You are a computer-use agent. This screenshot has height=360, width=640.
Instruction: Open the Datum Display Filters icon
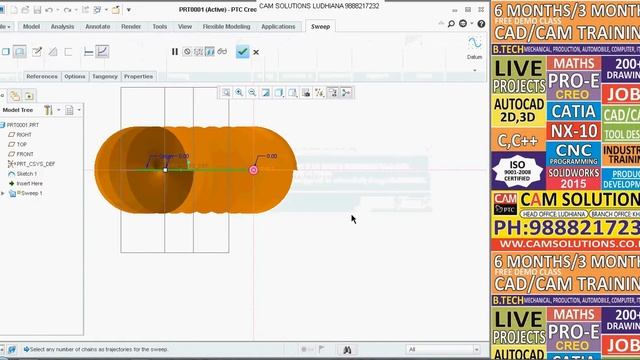click(x=319, y=93)
